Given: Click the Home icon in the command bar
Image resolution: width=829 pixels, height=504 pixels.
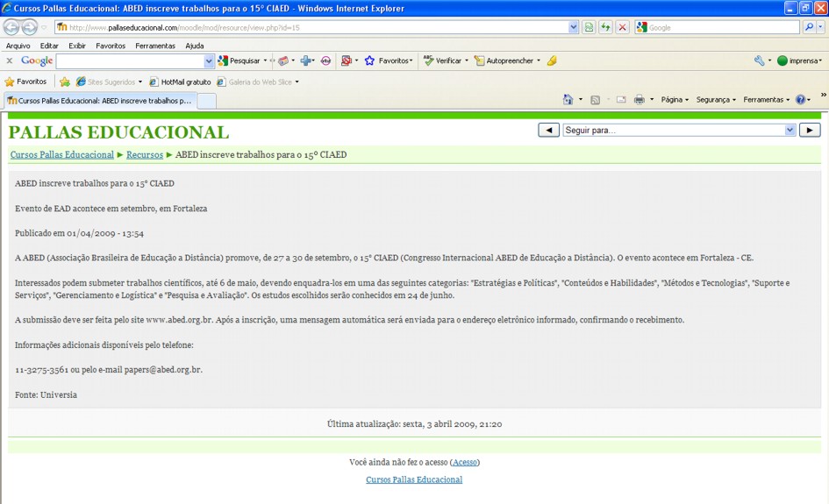Looking at the screenshot, I should [x=568, y=99].
